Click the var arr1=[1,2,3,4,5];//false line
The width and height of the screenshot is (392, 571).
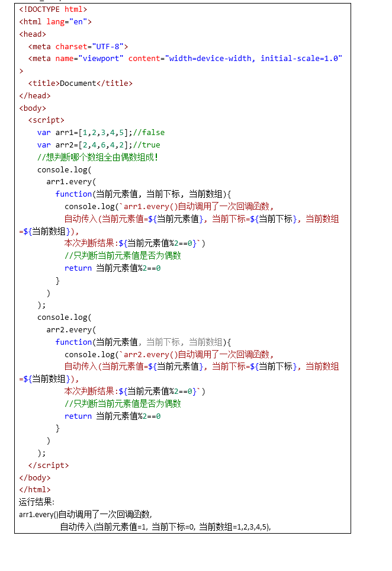pyautogui.click(x=101, y=133)
